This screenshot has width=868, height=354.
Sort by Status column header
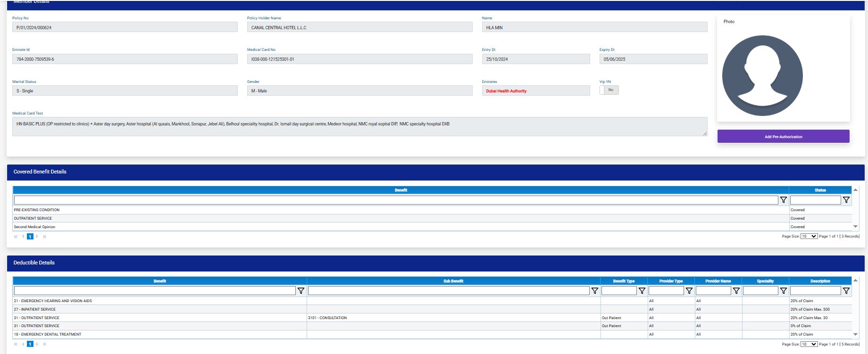point(820,190)
